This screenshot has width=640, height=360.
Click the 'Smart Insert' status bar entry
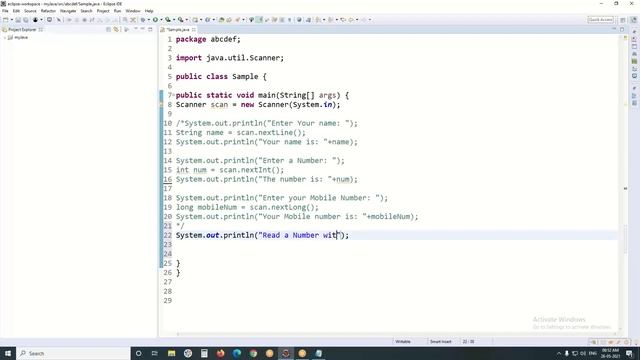(441, 342)
